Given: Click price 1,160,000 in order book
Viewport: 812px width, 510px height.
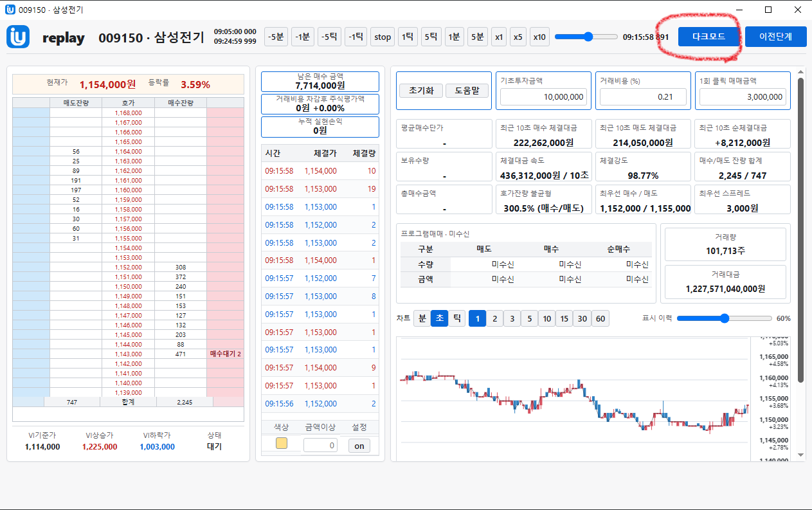Looking at the screenshot, I should pos(128,190).
